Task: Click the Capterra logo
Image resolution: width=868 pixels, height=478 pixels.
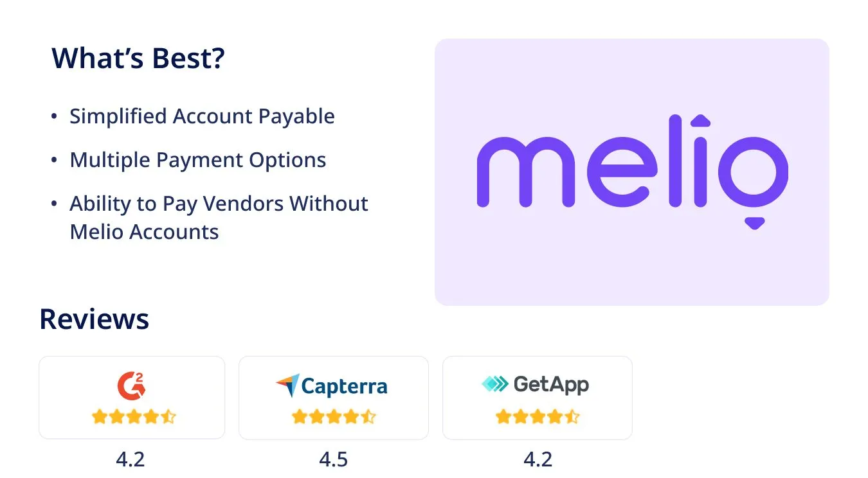Action: coord(332,385)
